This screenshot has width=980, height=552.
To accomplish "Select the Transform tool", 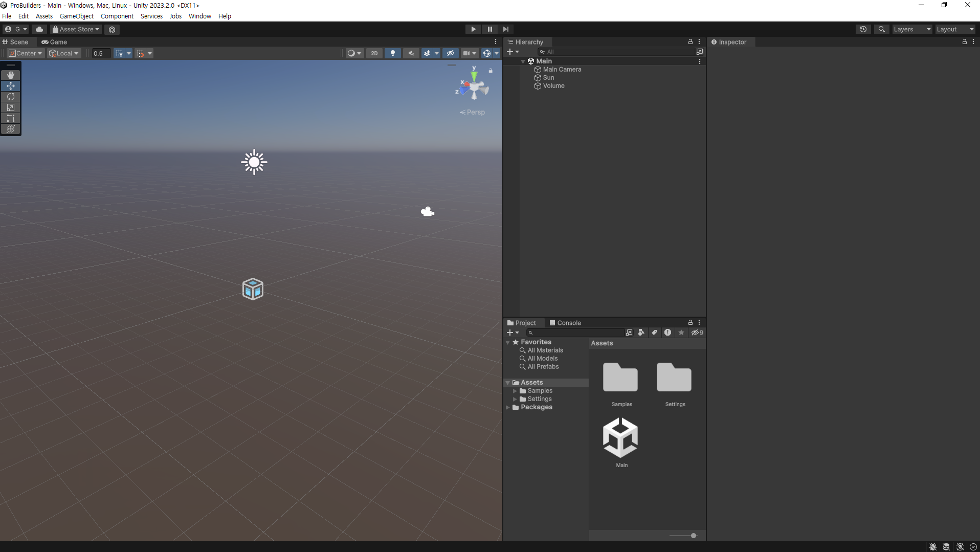I will [x=11, y=129].
